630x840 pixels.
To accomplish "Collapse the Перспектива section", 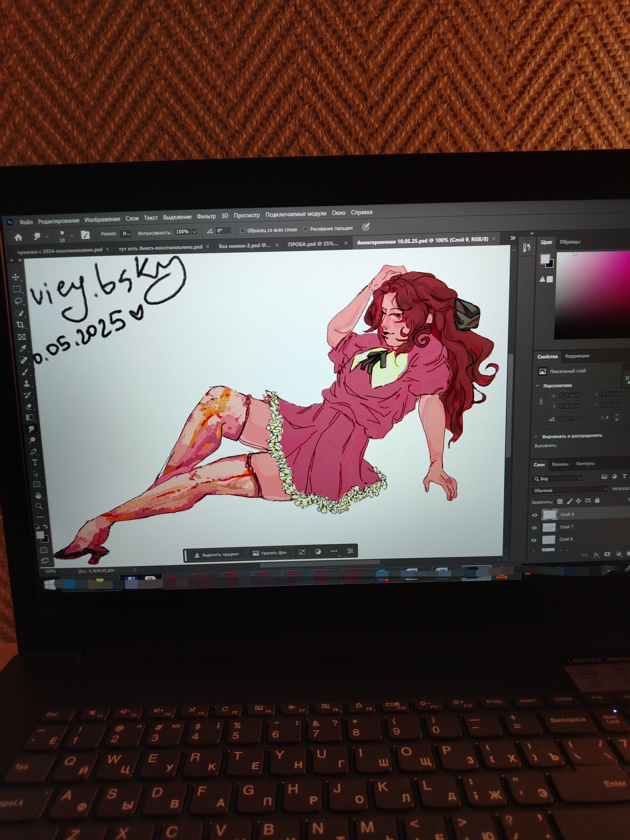I will 537,386.
